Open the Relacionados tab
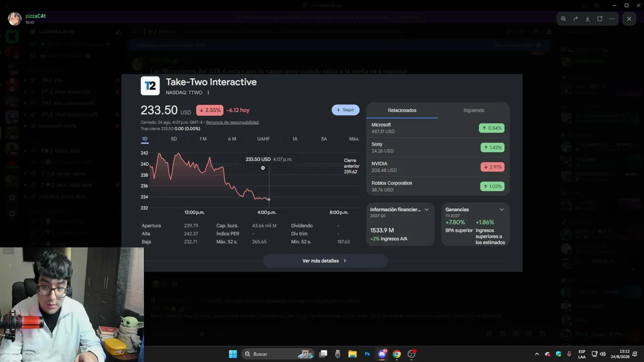The height and width of the screenshot is (362, 644). click(402, 110)
